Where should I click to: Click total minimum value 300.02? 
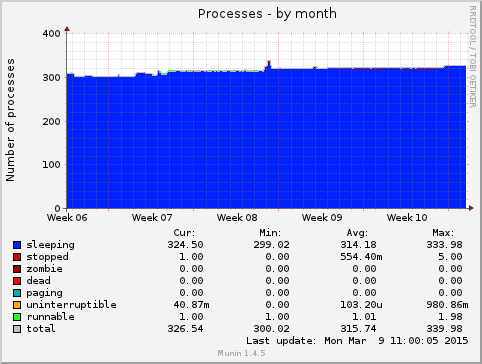[x=271, y=329]
